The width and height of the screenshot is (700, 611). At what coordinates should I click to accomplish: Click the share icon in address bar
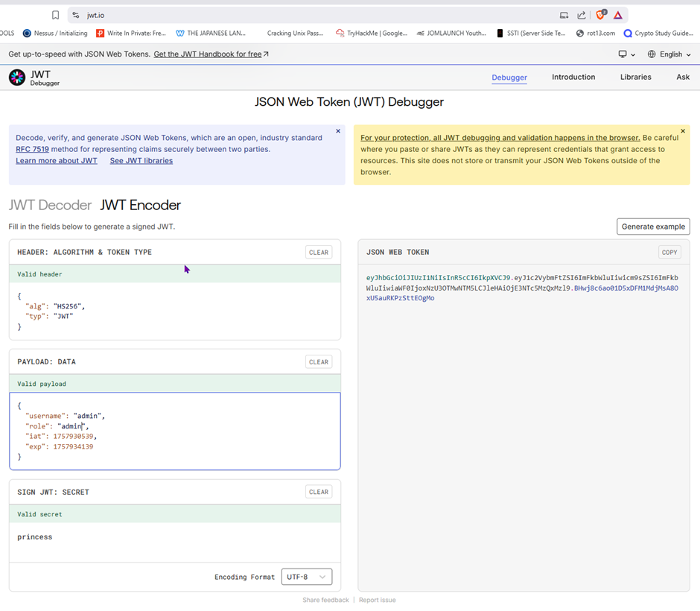point(582,15)
